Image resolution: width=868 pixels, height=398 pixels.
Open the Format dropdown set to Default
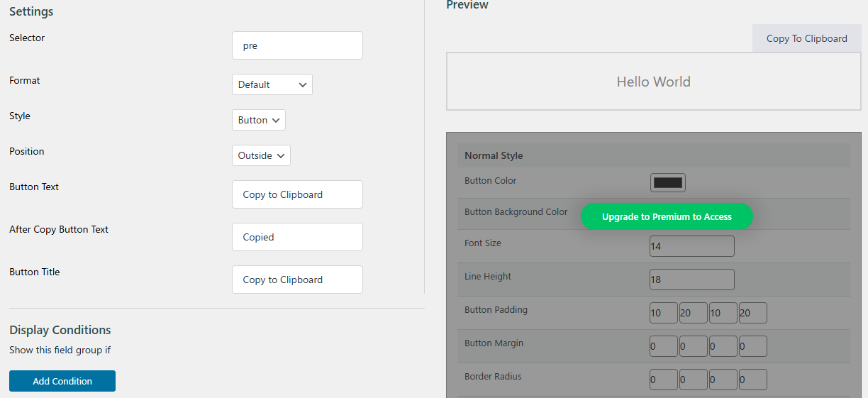point(272,84)
